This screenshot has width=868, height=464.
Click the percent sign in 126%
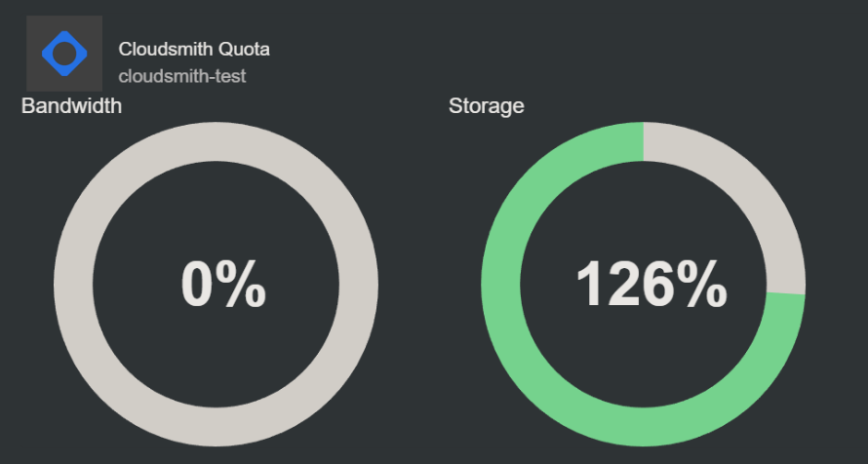coord(704,285)
